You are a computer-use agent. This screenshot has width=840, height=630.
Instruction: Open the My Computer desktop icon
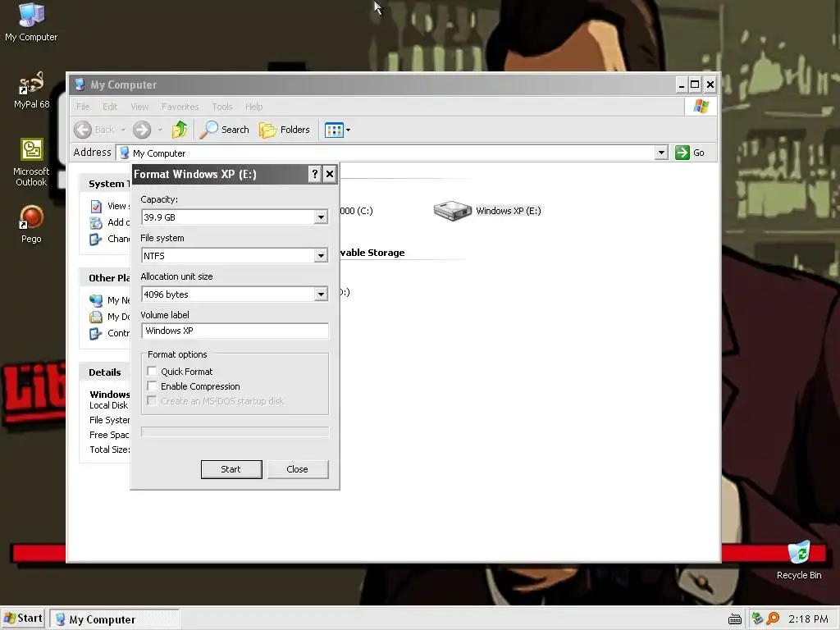[31, 22]
